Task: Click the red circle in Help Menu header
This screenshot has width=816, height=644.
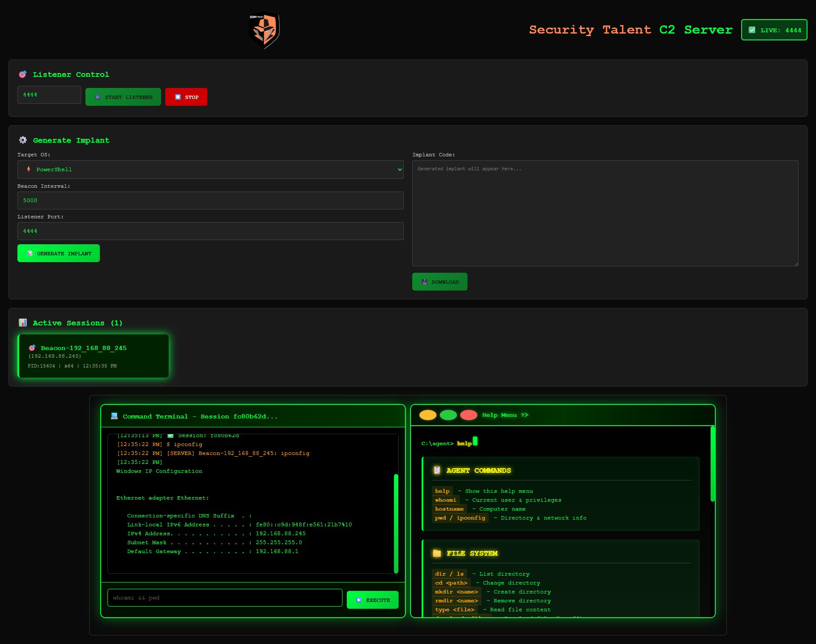Action: click(468, 415)
